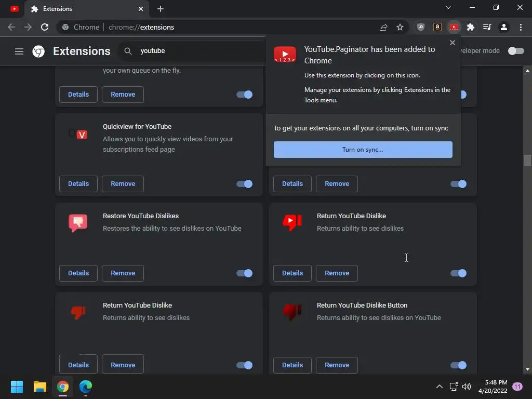The width and height of the screenshot is (532, 399).
Task: Click the YouTube.Paginator icon in popup
Action: pos(285,55)
